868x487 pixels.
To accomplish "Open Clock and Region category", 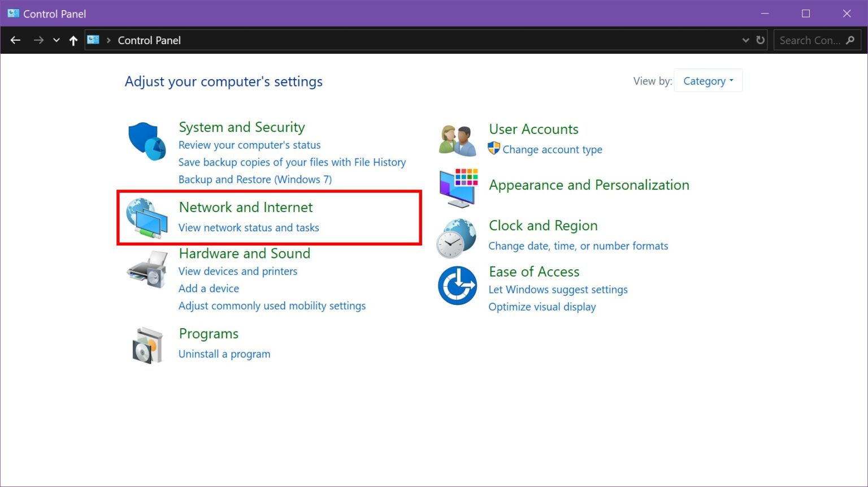I will (543, 226).
